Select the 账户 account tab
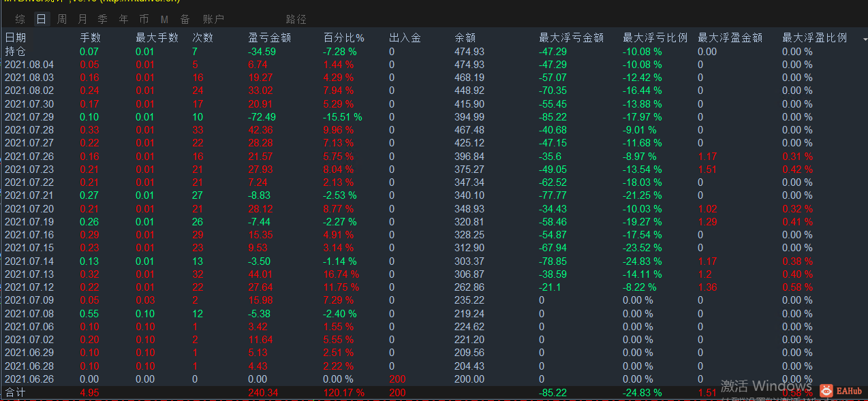The image size is (868, 401). pyautogui.click(x=213, y=19)
